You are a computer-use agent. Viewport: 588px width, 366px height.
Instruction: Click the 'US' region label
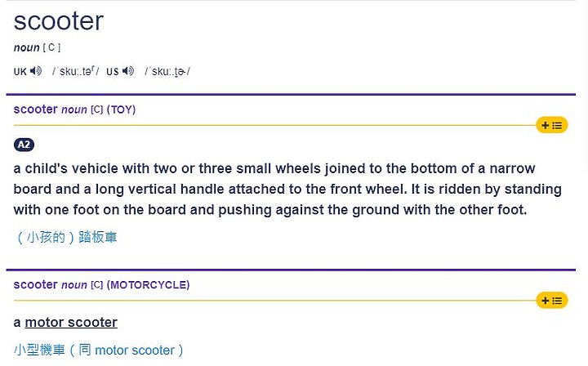(113, 72)
